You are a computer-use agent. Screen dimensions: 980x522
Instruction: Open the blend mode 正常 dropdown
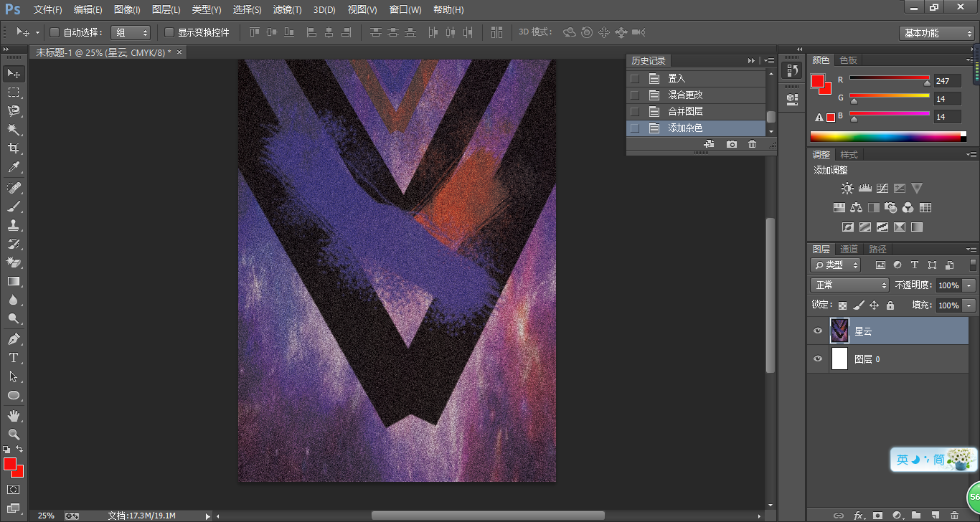849,285
